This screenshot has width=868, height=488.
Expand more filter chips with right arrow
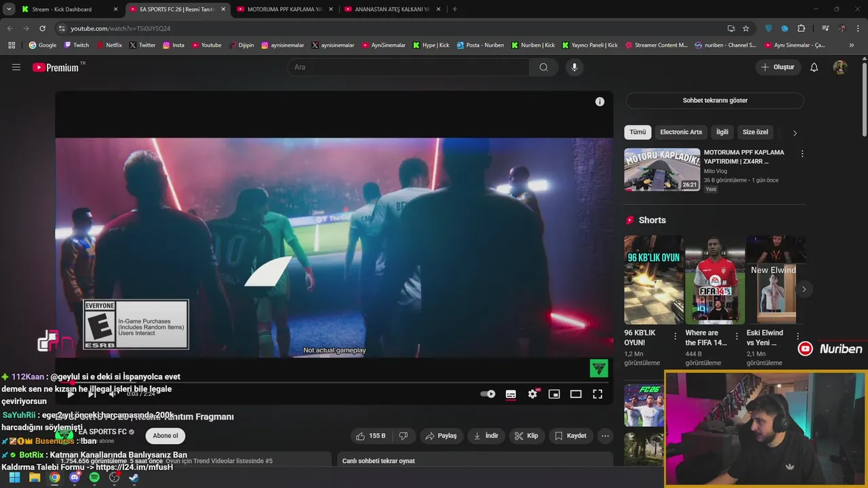point(795,133)
